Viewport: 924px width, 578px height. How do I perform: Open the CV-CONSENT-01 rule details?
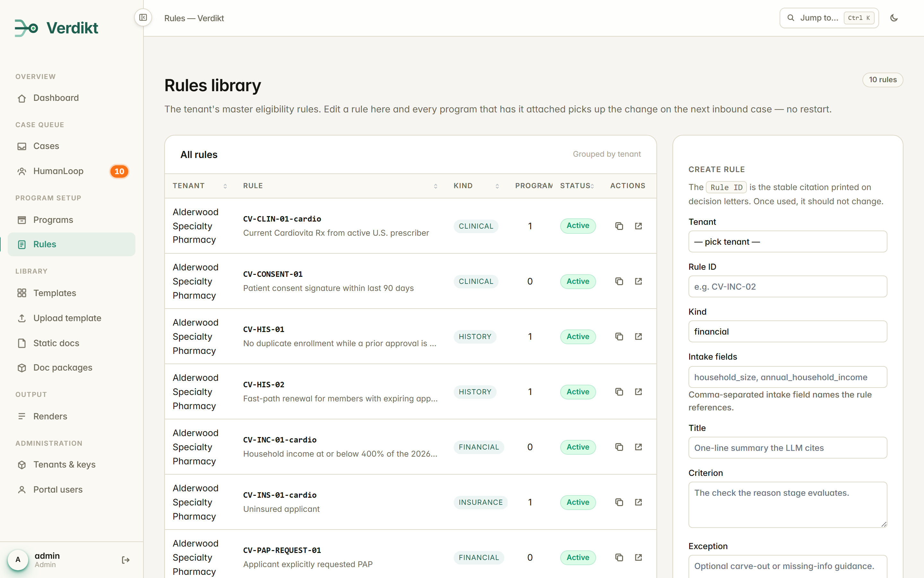tap(638, 281)
